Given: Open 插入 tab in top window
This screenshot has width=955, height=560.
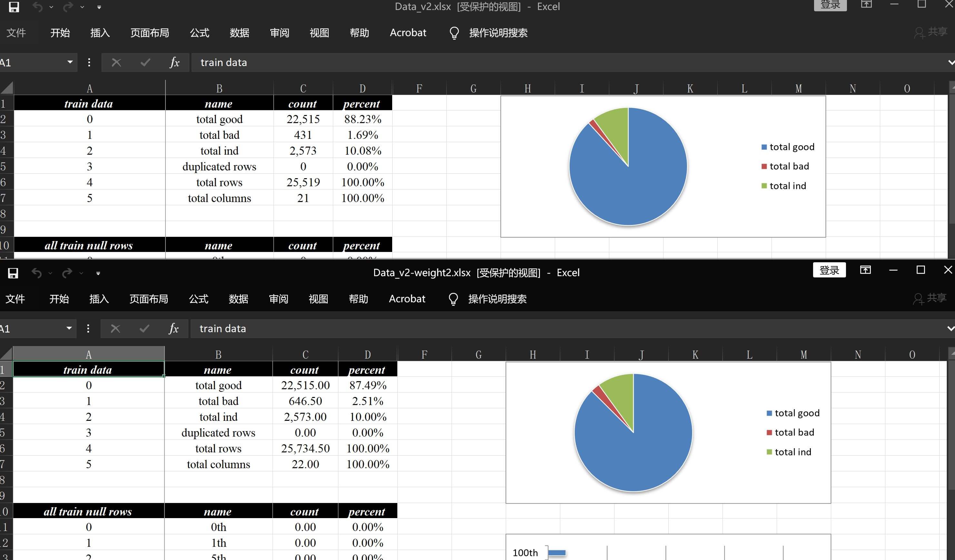Looking at the screenshot, I should tap(100, 33).
